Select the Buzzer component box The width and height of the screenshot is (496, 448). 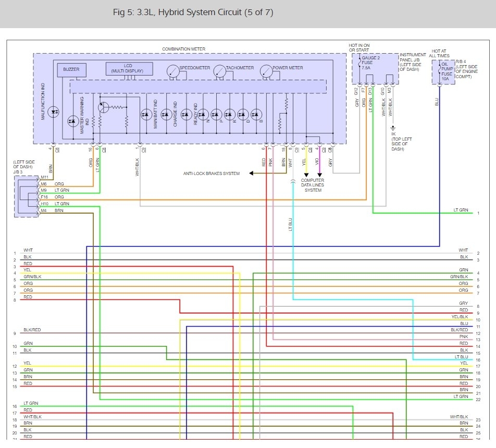(x=71, y=70)
